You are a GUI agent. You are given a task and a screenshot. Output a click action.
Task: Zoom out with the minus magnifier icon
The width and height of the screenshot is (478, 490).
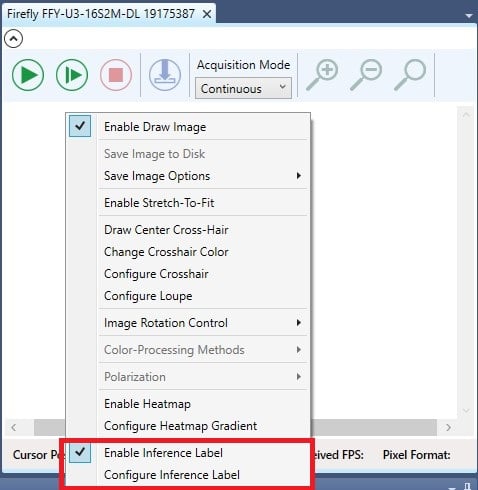[366, 75]
